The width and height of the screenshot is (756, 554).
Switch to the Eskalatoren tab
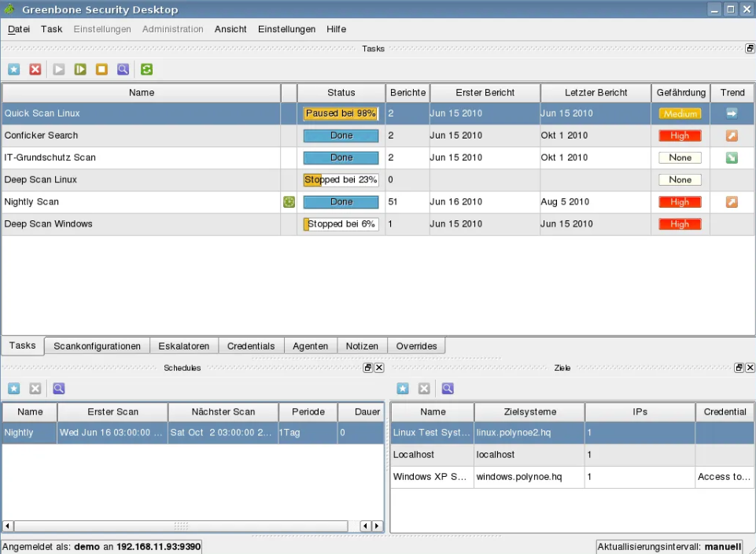coord(184,346)
